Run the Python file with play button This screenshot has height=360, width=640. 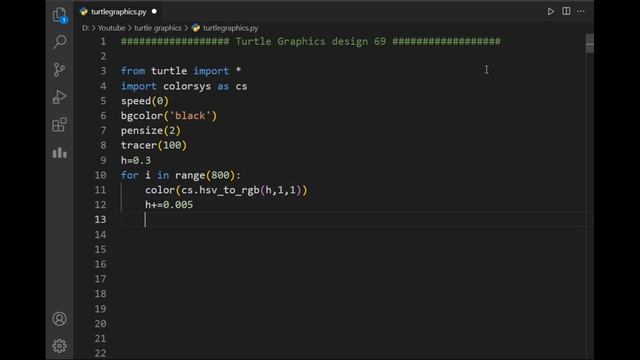pyautogui.click(x=551, y=11)
